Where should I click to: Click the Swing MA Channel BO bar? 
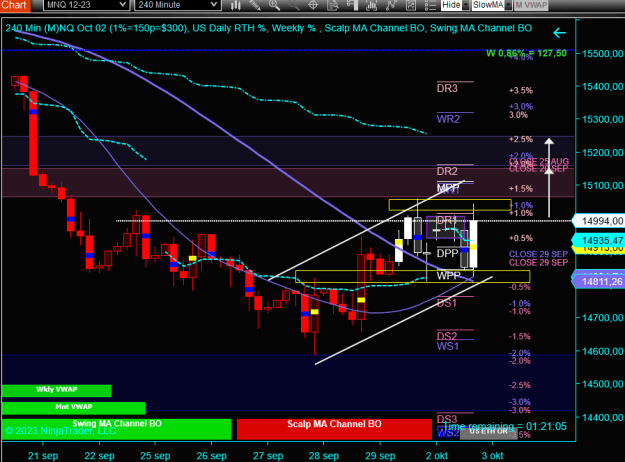click(116, 429)
